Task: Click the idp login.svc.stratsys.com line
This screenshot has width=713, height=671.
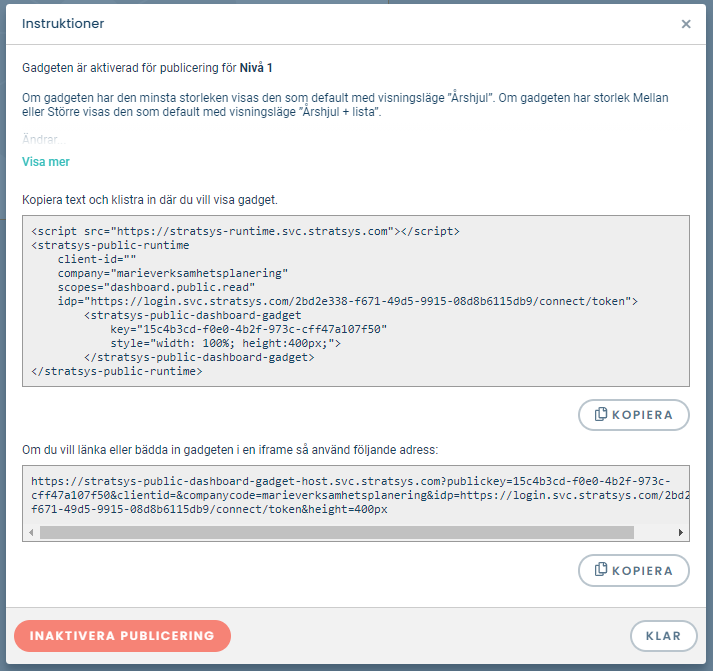Action: 348,301
